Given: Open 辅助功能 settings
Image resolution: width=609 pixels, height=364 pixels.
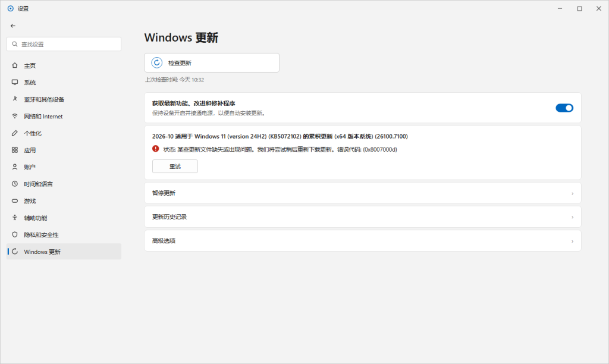Looking at the screenshot, I should pos(64,218).
